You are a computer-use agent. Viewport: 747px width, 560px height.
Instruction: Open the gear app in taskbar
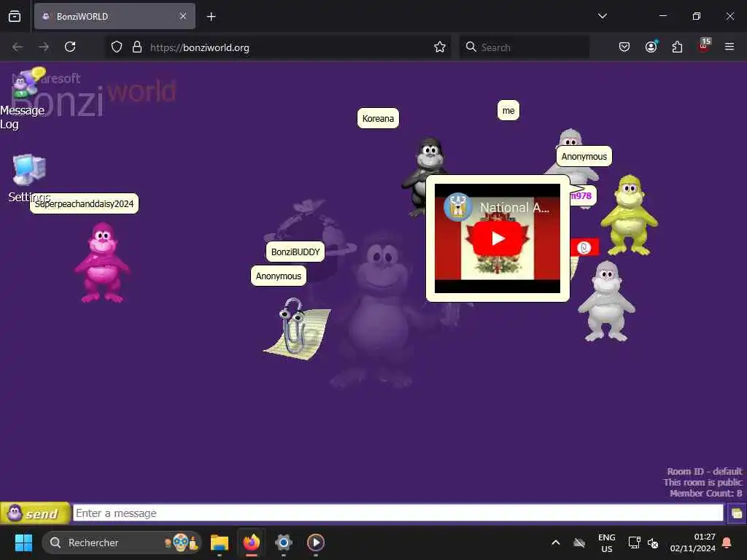[x=284, y=542]
